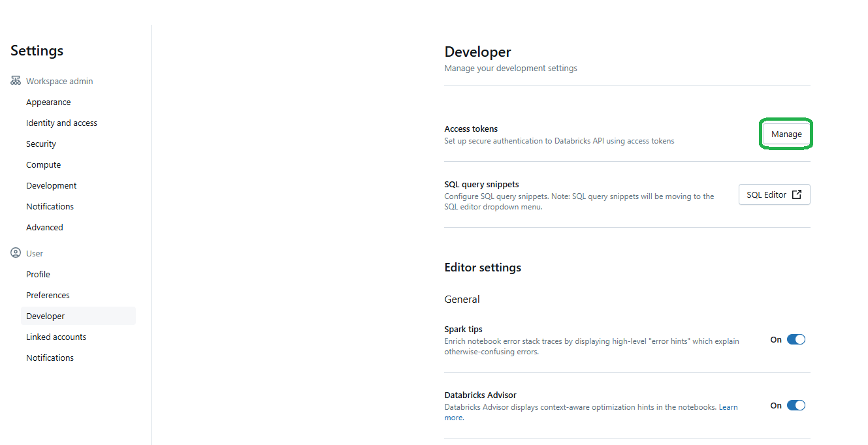Open the Development settings

51,185
